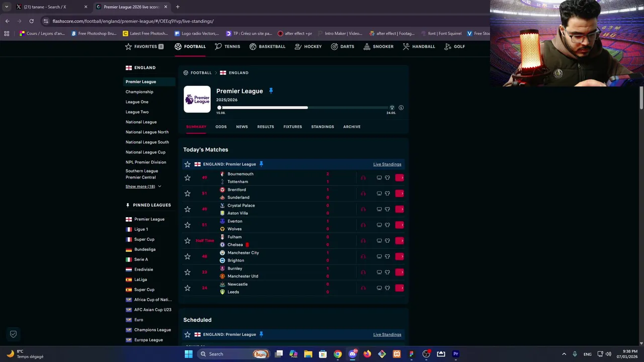Open red arrow for Everton vs Wolves
644x362 pixels.
[x=399, y=225]
